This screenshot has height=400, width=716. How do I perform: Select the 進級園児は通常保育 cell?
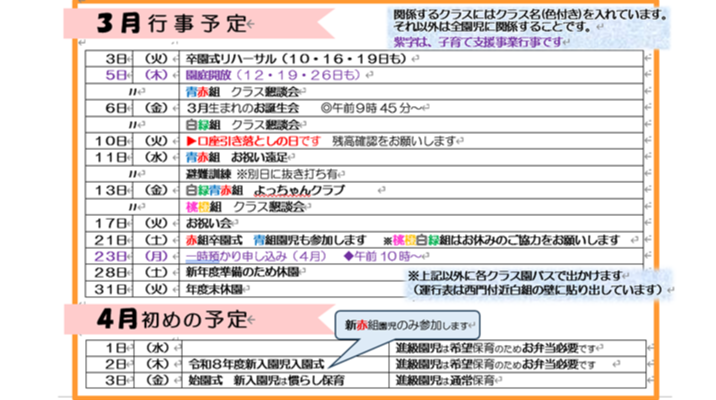click(450, 381)
